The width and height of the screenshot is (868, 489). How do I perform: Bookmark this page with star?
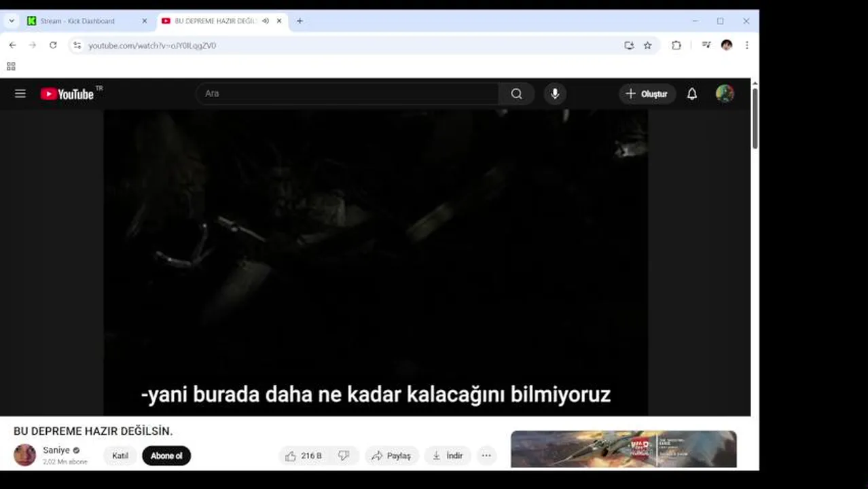pyautogui.click(x=648, y=46)
